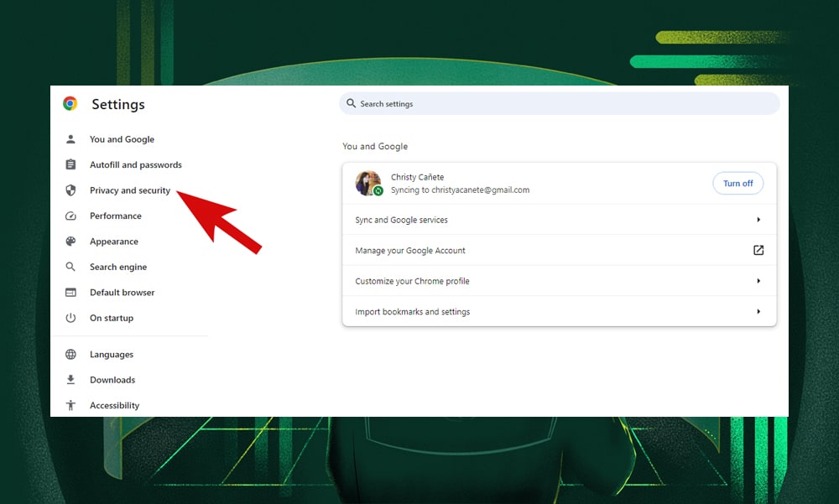
Task: Click the Chrome logo beside Settings
Action: click(x=70, y=104)
